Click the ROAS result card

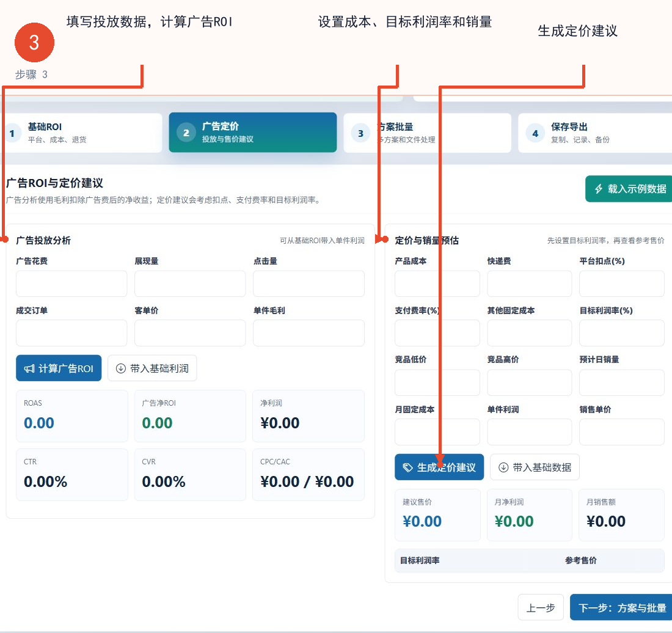coord(72,415)
